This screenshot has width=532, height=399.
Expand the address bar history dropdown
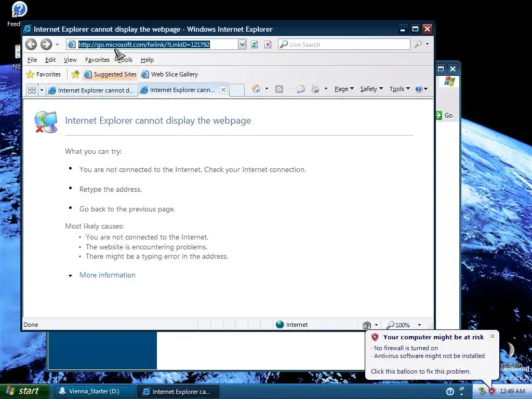click(x=242, y=45)
